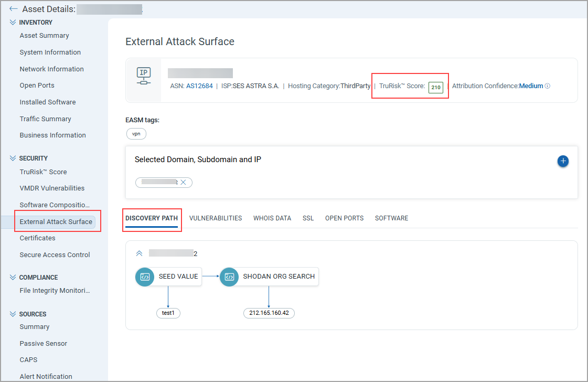Click the External Attack Surface heading
Viewport: 588px width, 382px height.
(180, 41)
